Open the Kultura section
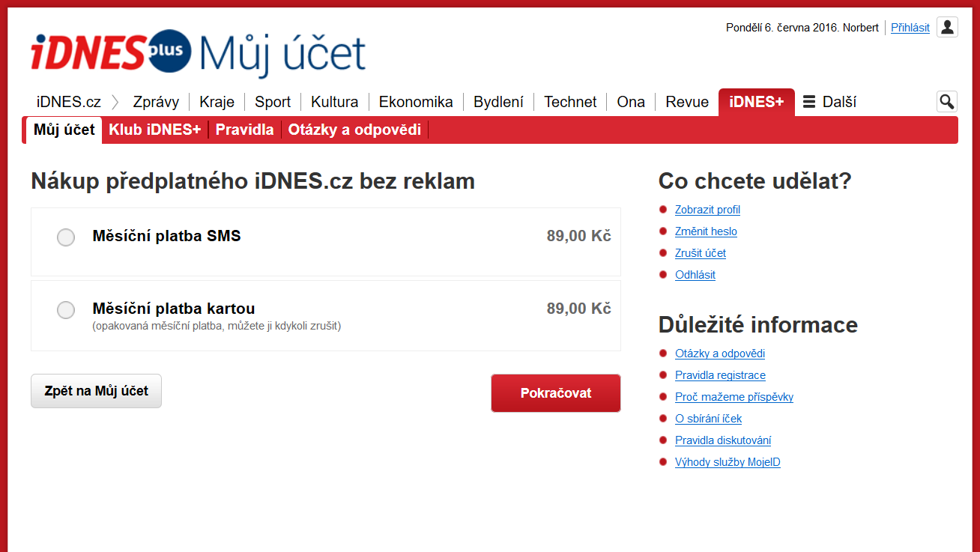The width and height of the screenshot is (980, 552). pos(335,102)
